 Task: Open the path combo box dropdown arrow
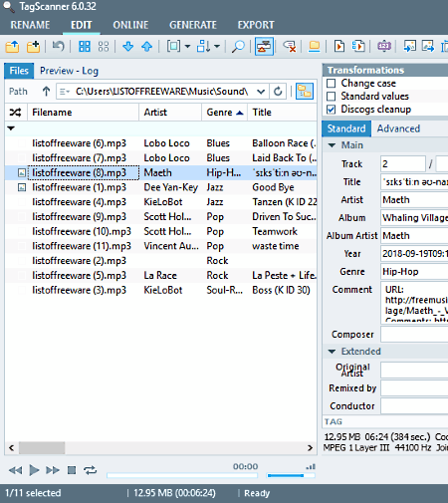261,92
